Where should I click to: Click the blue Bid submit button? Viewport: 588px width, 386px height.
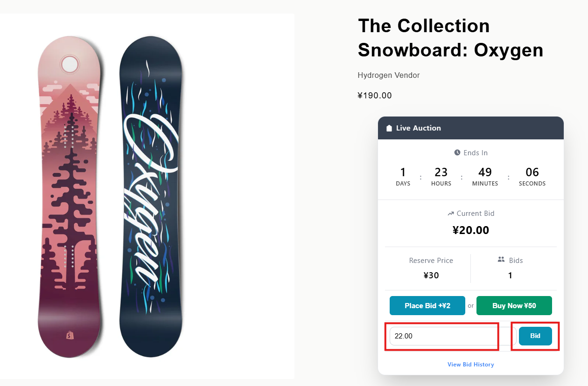coord(535,336)
